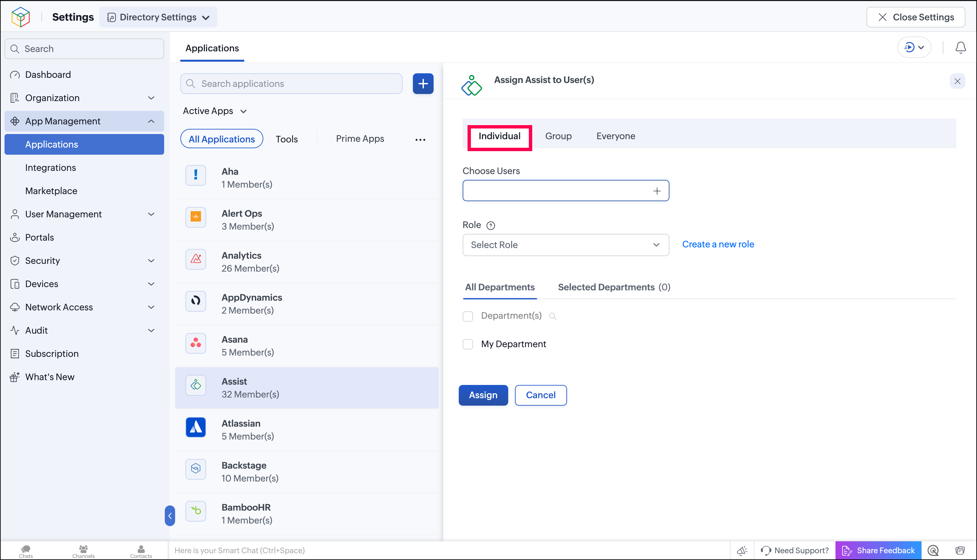Image resolution: width=977 pixels, height=560 pixels.
Task: Click the announcements megaphone icon
Action: click(742, 550)
